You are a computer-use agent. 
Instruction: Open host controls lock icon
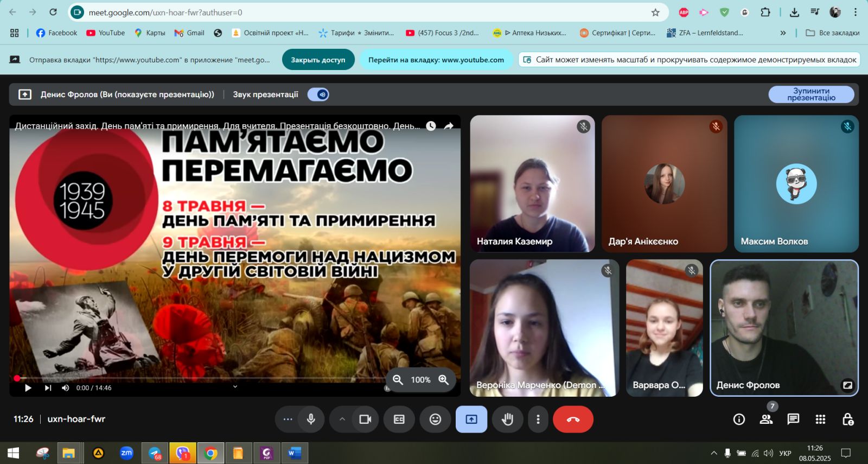pyautogui.click(x=847, y=419)
